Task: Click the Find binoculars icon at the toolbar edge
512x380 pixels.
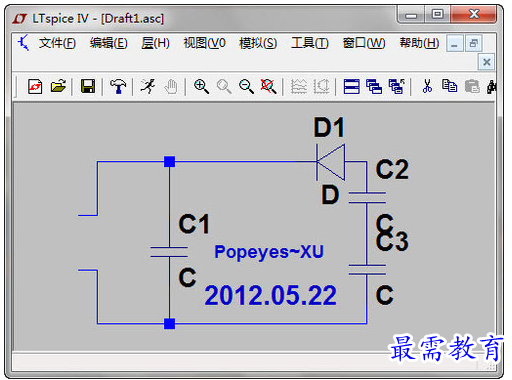Action: tap(491, 87)
